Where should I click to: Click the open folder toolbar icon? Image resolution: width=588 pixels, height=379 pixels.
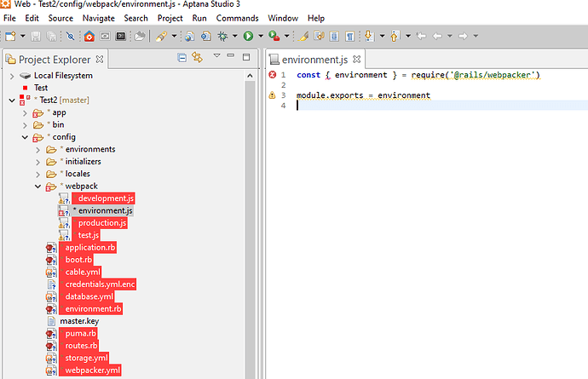(x=140, y=36)
